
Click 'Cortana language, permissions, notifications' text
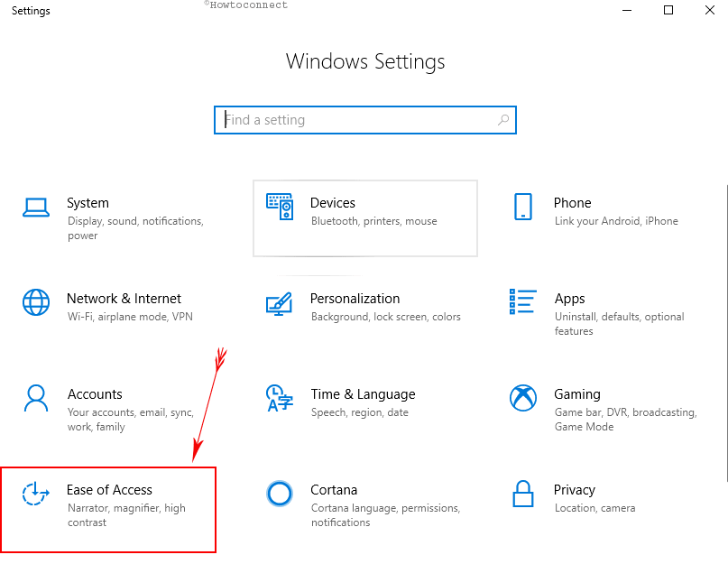coord(386,515)
